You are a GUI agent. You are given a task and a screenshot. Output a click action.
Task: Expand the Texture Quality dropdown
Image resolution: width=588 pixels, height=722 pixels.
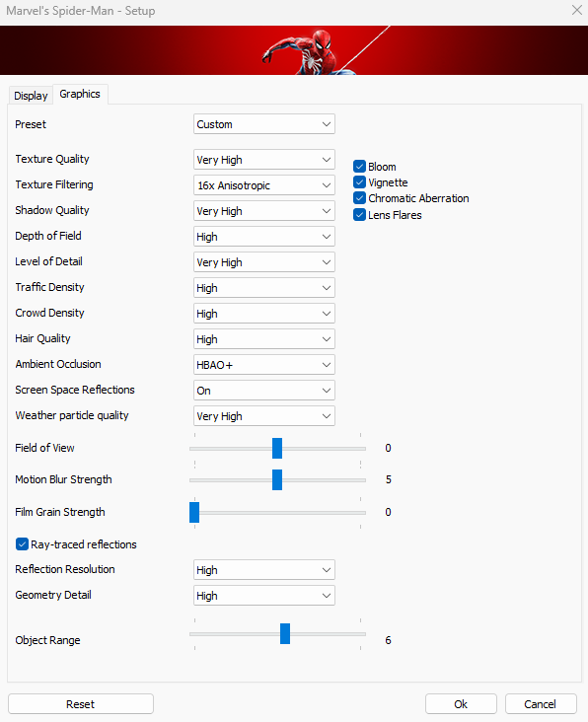tap(264, 160)
